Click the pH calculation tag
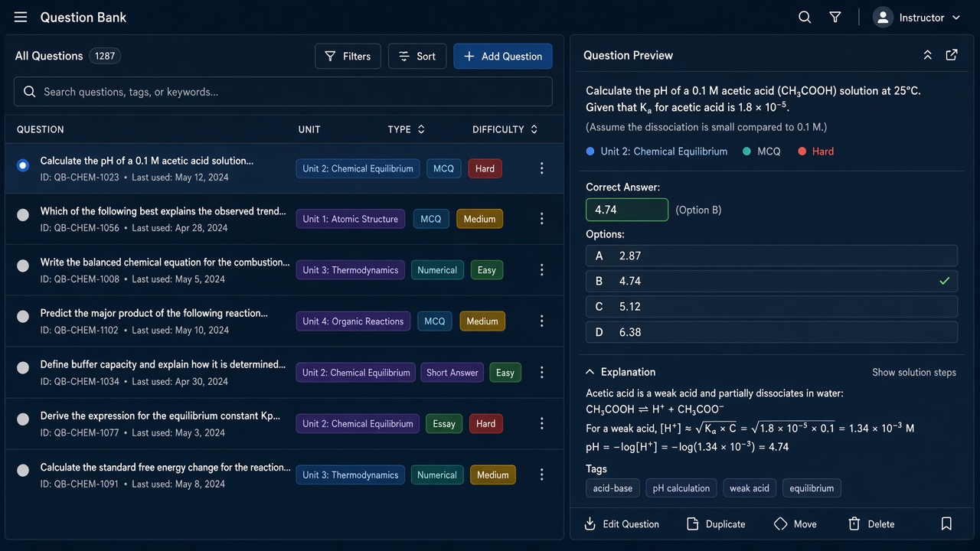The width and height of the screenshot is (980, 551). point(681,488)
